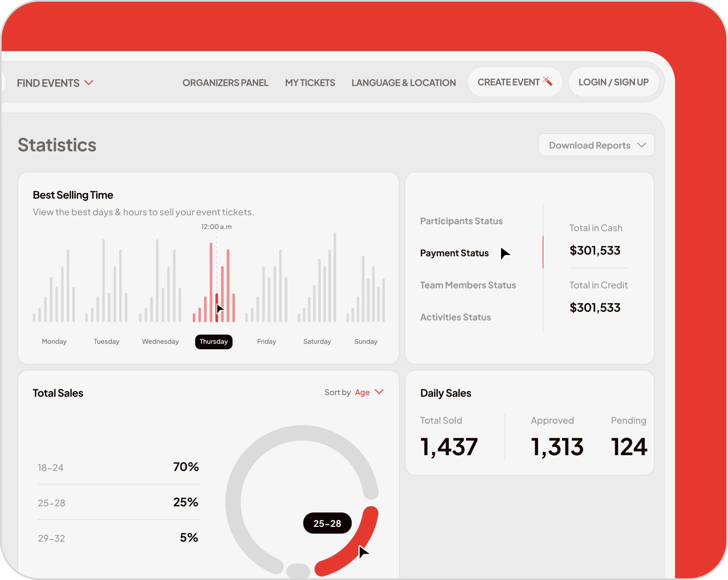The image size is (728, 580).
Task: Choose Saturday in the Best Selling Time chart
Action: pos(317,341)
